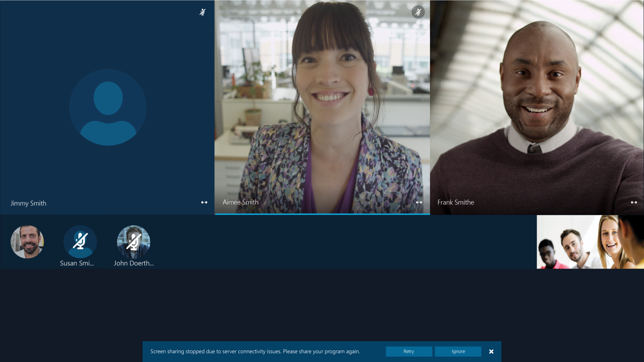Click the Frank Smithe name label
Screen dimensions: 644x362
455,202
